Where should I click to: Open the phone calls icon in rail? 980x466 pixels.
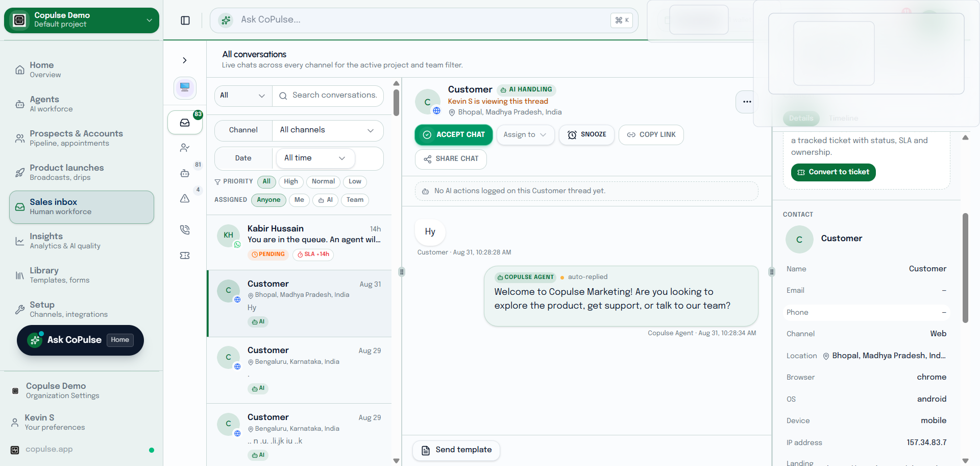(x=185, y=230)
